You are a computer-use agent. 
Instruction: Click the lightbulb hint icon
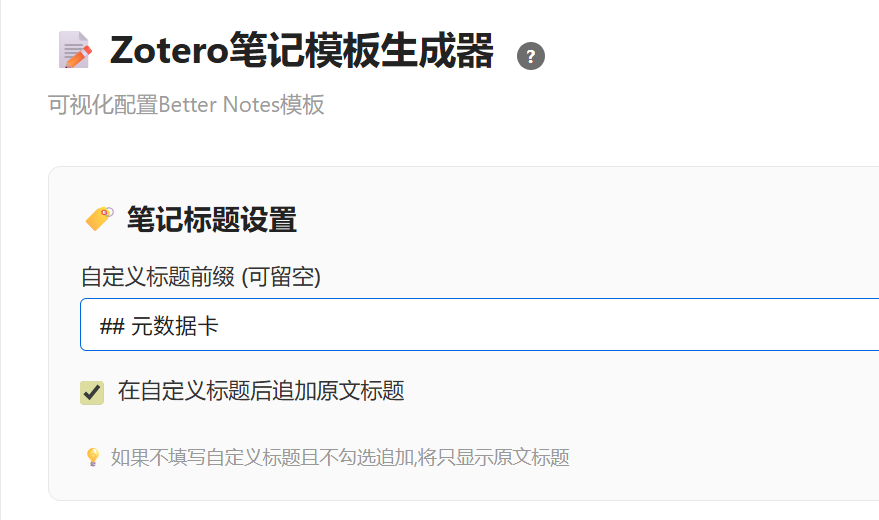pos(92,457)
